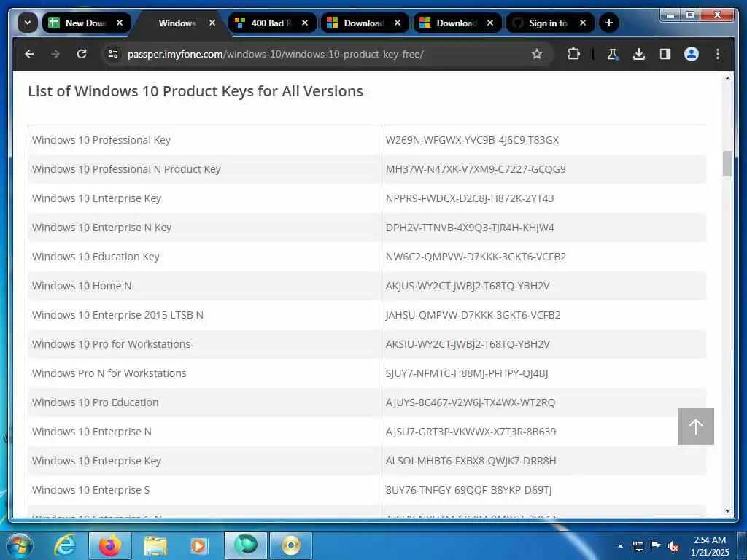Click the List of Windows 10 Product Keys heading
Screen dimensions: 747x560
point(196,91)
